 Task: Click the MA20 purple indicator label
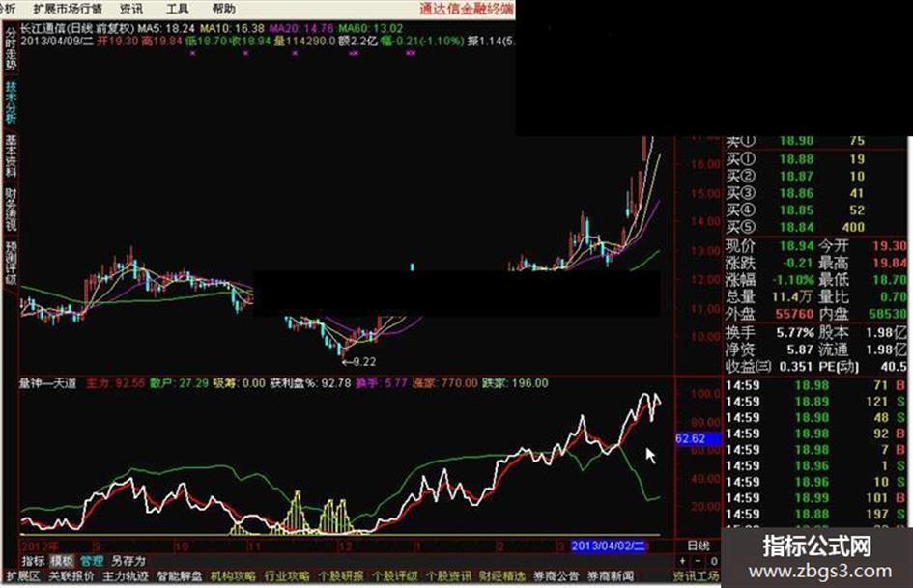pos(301,28)
